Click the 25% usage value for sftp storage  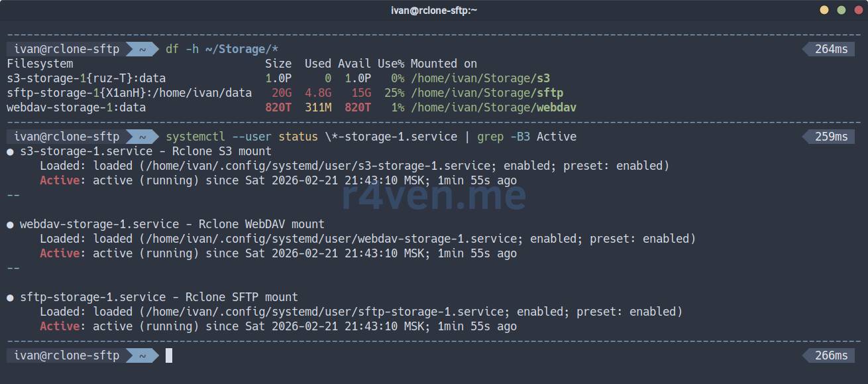pyautogui.click(x=394, y=93)
